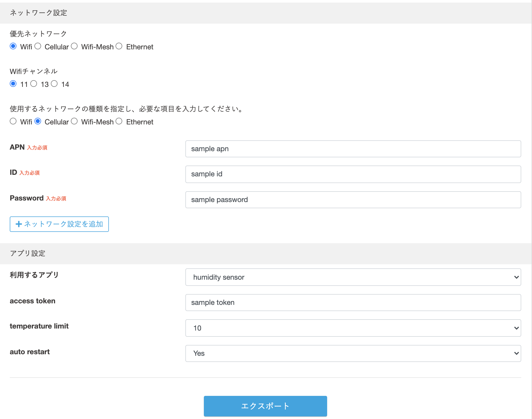Image resolution: width=532 pixels, height=419 pixels.
Task: Choose Wifi-Mesh as network type to configure
Action: click(74, 121)
